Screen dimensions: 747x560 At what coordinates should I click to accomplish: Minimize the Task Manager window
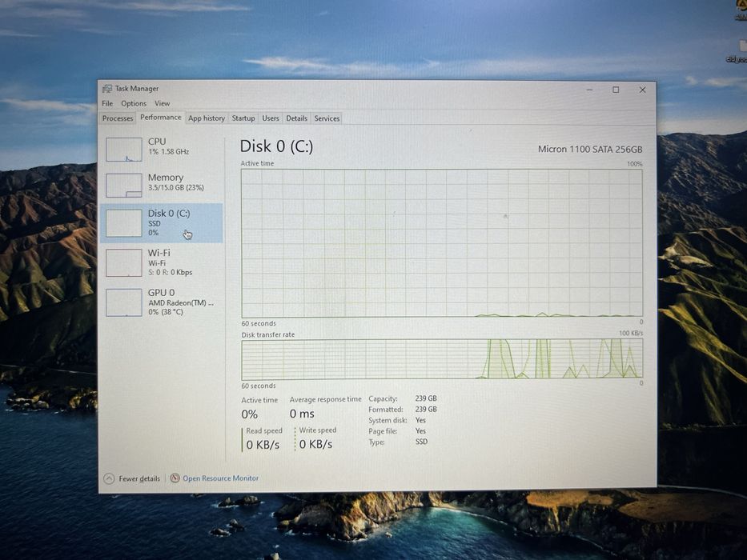[589, 90]
